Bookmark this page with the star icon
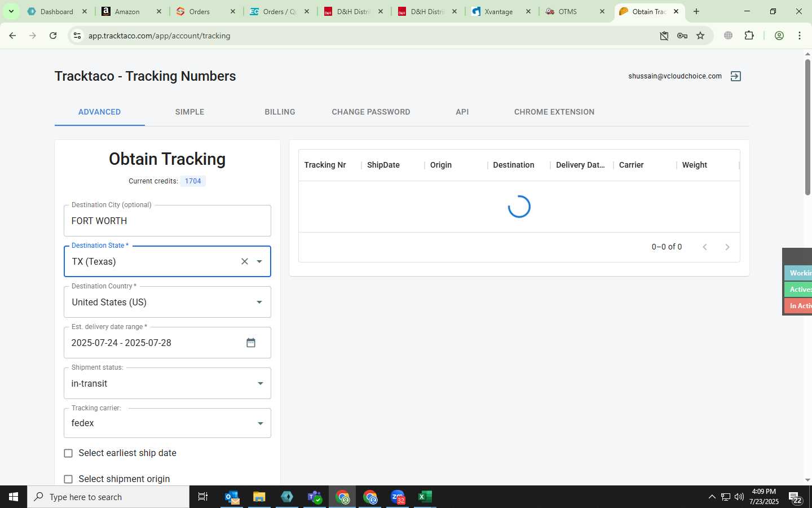 tap(700, 36)
